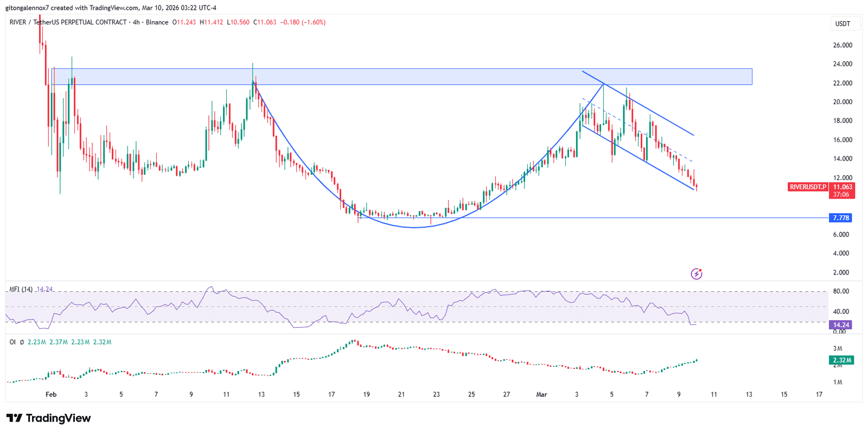Screen dimensions: 868x434
Task: Select the blue shaded resistance zone rectangle
Action: [x=401, y=76]
